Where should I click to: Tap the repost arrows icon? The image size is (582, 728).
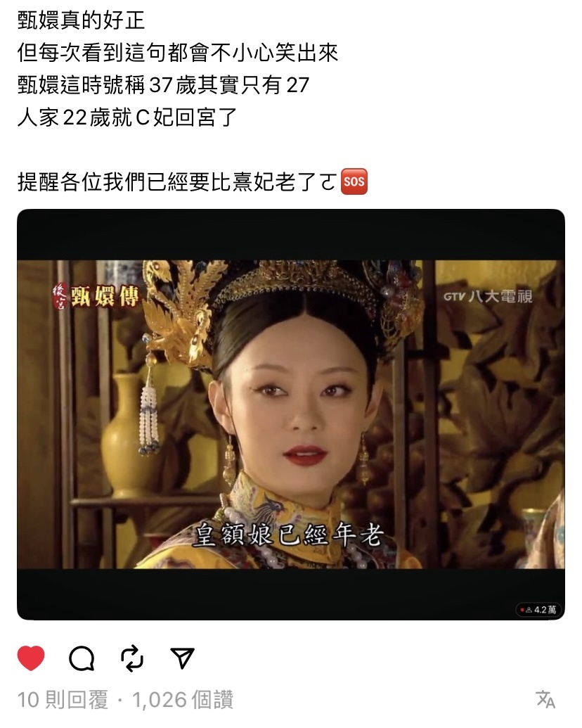click(132, 658)
